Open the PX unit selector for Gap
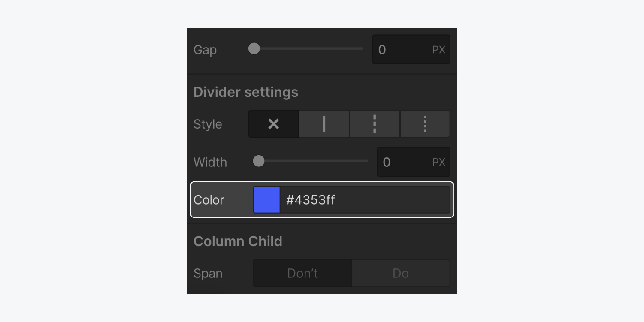Viewport: 644px width, 322px height. [x=439, y=50]
